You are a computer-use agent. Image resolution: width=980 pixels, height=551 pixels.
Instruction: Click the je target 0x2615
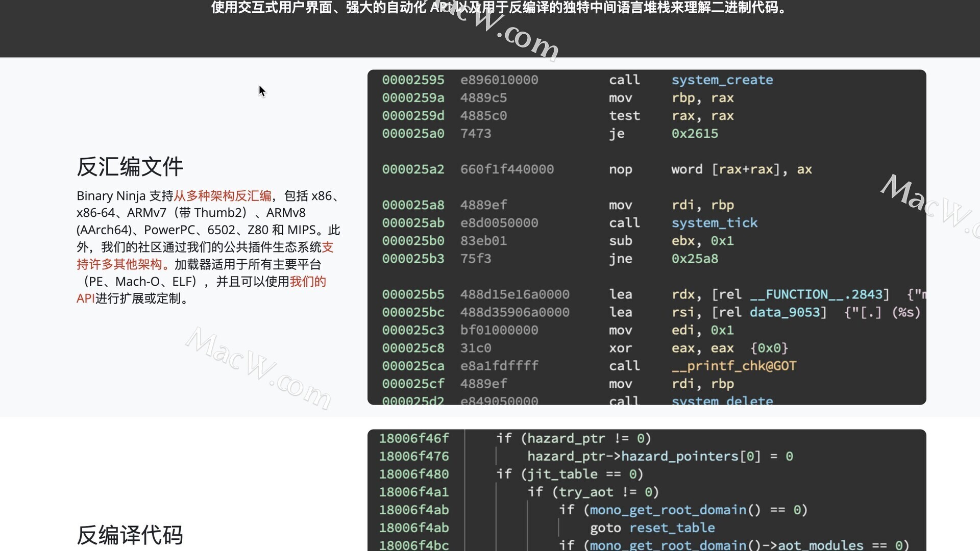(x=695, y=134)
